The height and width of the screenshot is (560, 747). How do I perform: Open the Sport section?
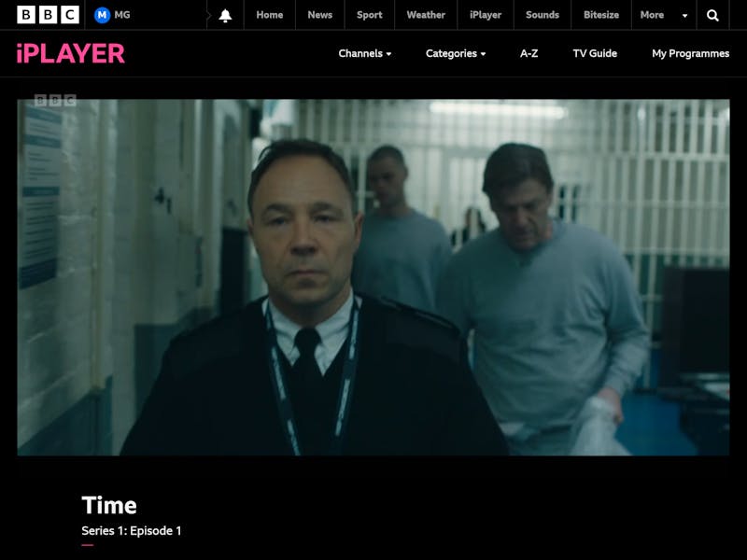click(369, 15)
